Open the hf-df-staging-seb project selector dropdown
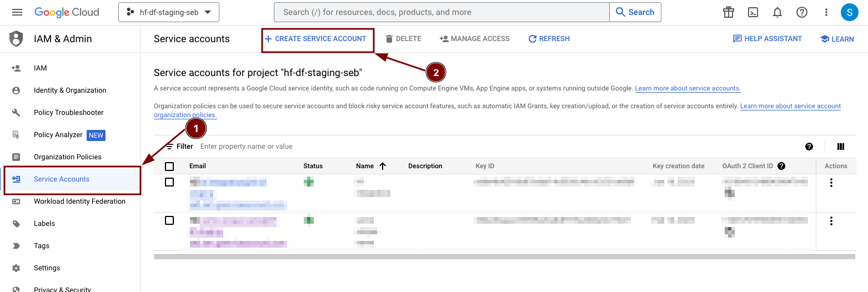This screenshot has width=868, height=292. (169, 12)
